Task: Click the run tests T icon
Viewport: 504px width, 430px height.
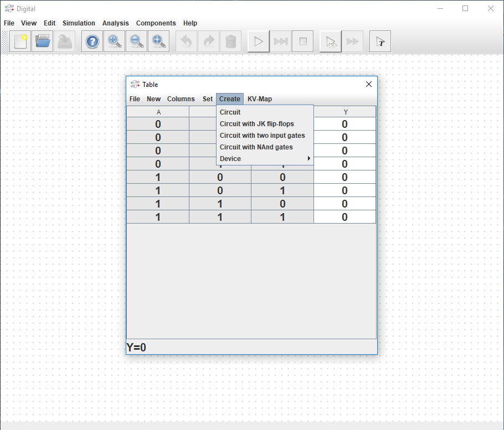Action: click(x=380, y=42)
